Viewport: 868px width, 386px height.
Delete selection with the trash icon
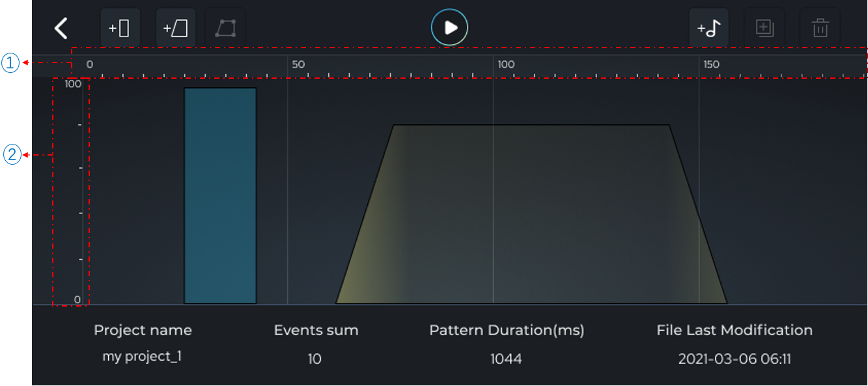[820, 28]
